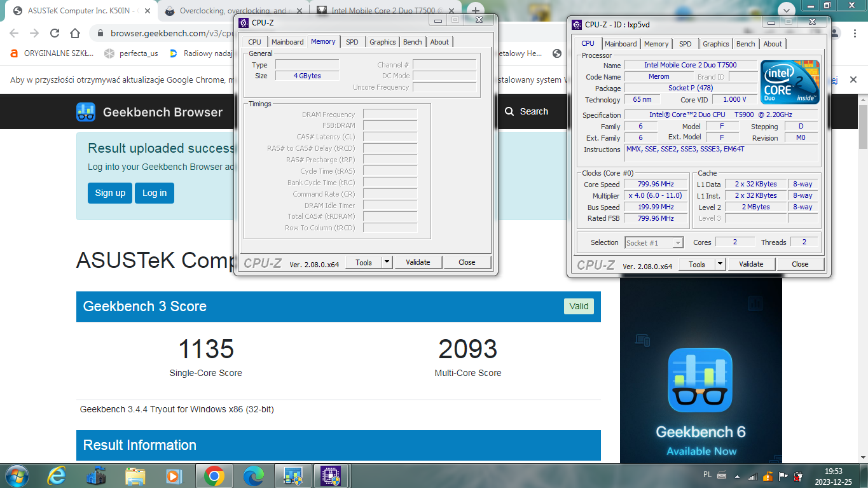Click Close button in lxp5vd CPU-Z window

tap(800, 264)
